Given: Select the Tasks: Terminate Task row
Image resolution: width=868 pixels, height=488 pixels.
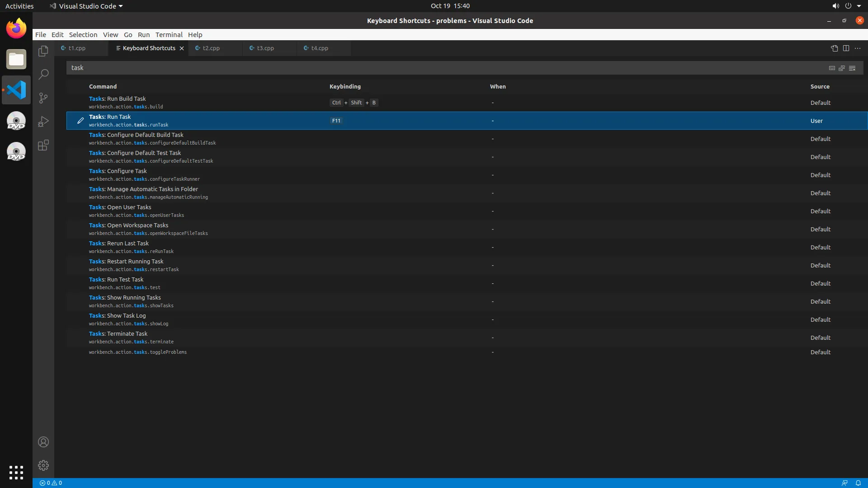Looking at the screenshot, I should point(467,338).
